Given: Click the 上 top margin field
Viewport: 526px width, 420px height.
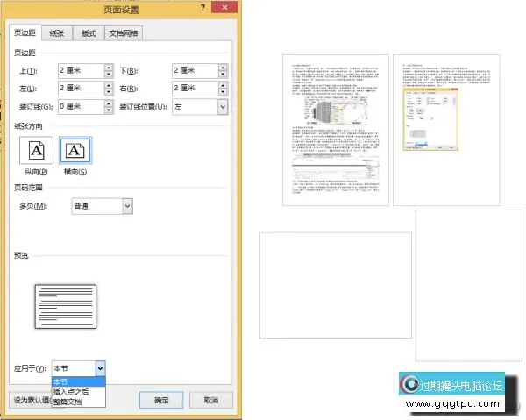Looking at the screenshot, I should (x=81, y=71).
